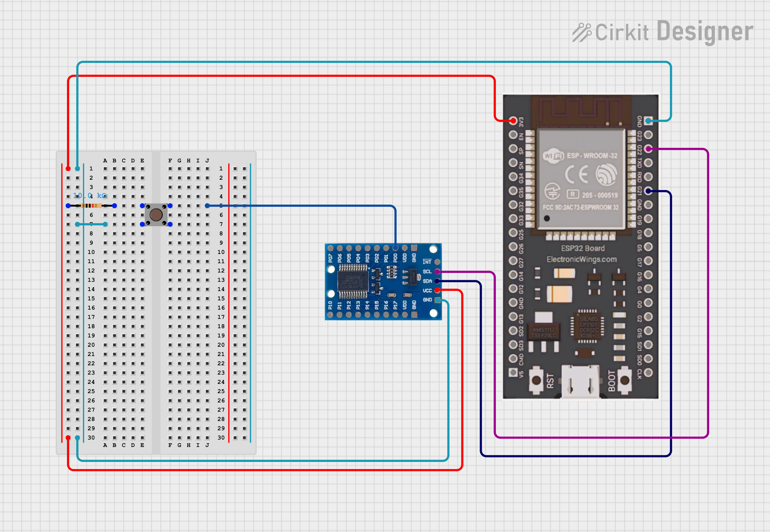
Task: Select the ESP32 G25 pin hole
Action: point(513,233)
